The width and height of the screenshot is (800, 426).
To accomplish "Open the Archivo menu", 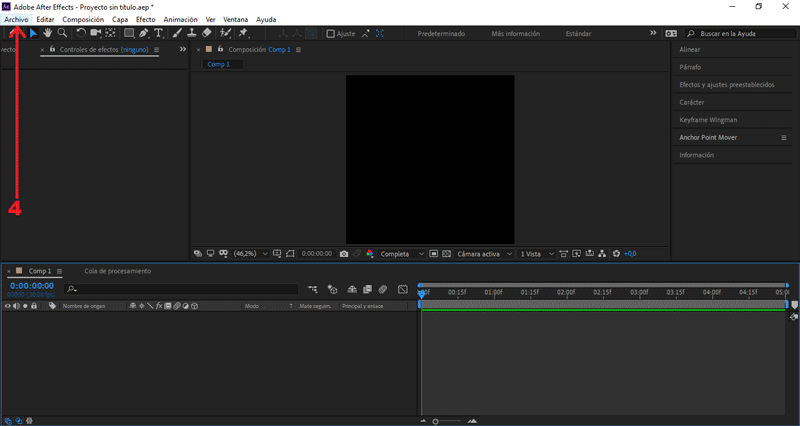I will pos(16,19).
